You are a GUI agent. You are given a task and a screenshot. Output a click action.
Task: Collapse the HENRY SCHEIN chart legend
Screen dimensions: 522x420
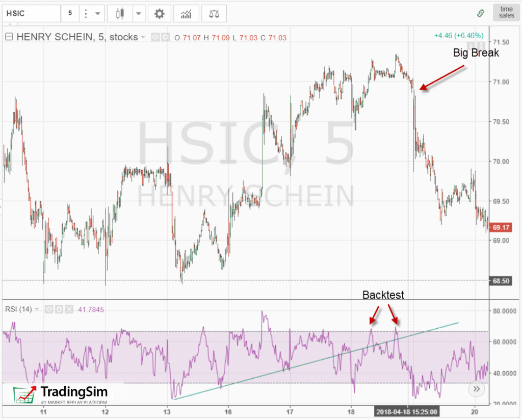8,37
